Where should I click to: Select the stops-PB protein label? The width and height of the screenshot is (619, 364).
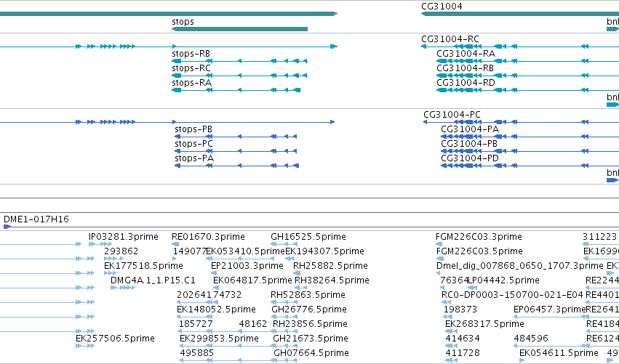[x=193, y=129]
